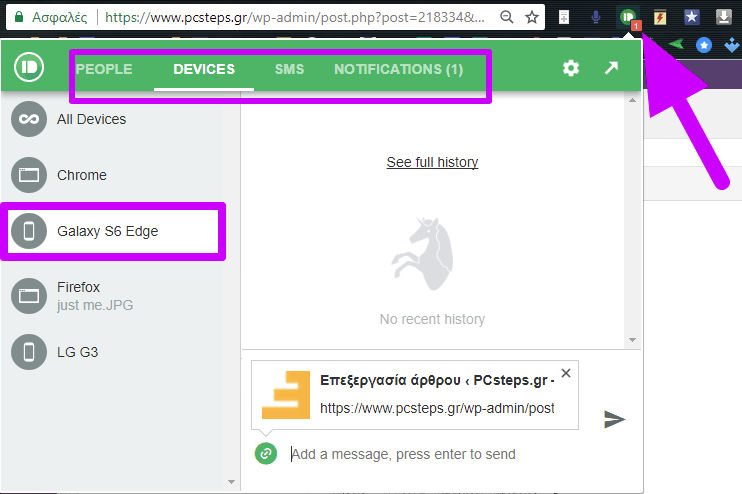742x494 pixels.
Task: Click the page extension icon beside bookmark star
Action: (564, 18)
